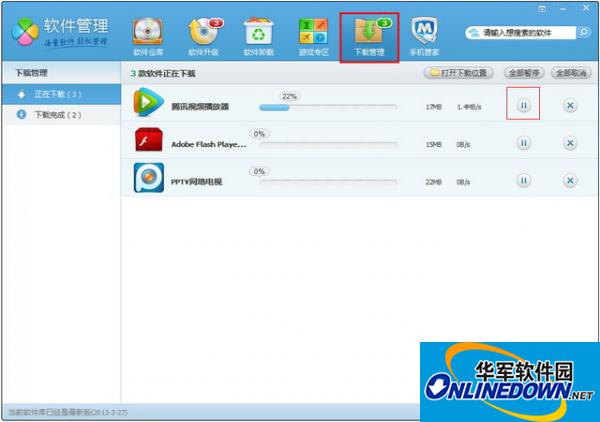Click the 15MB size value
The height and width of the screenshot is (422, 600).
point(434,144)
